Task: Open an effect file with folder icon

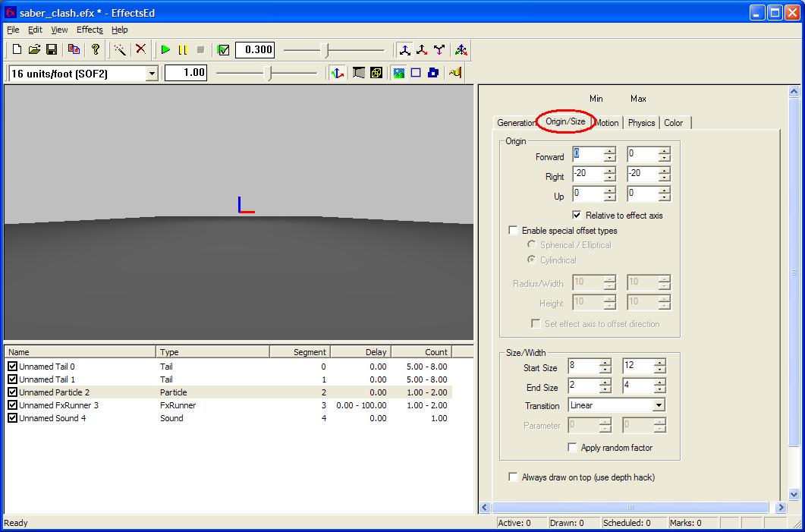Action: 34,50
